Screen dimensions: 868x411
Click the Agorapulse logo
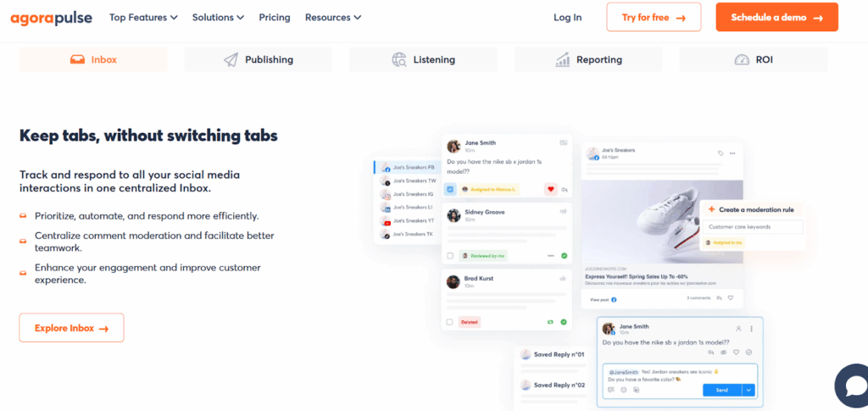point(51,17)
